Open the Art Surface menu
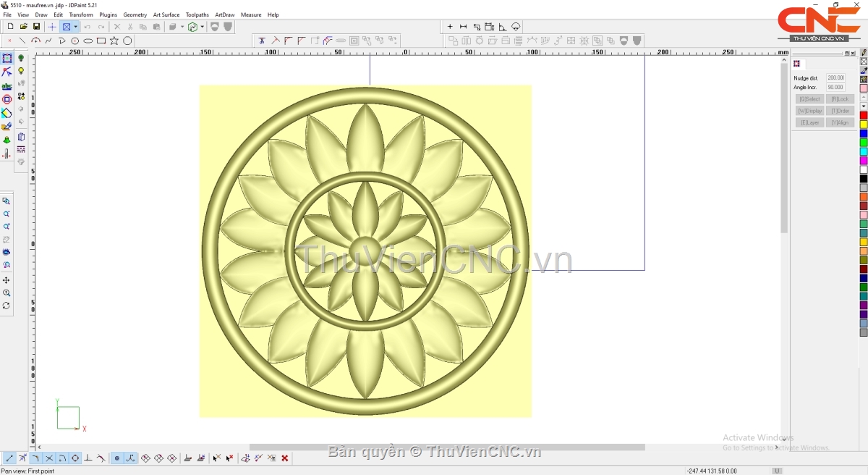Viewport: 868px width, 475px height. point(166,14)
